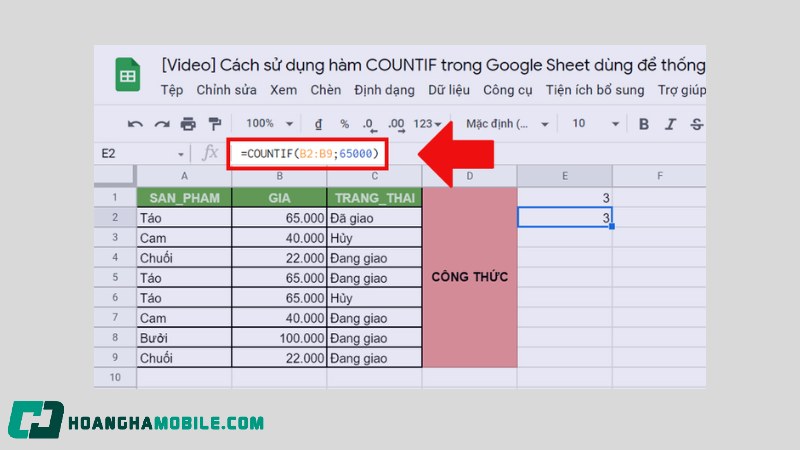Screen dimensions: 800x450
Task: Click Táo cell in row 5
Action: click(184, 278)
